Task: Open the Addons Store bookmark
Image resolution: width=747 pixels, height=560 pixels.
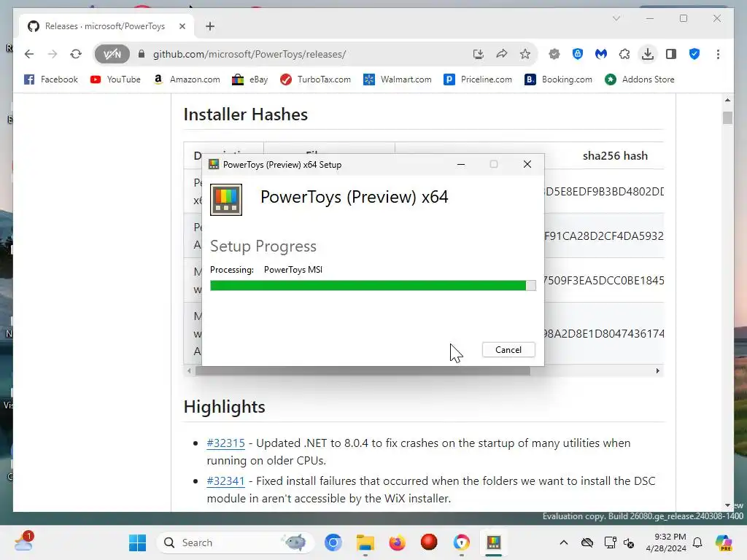Action: (x=640, y=79)
